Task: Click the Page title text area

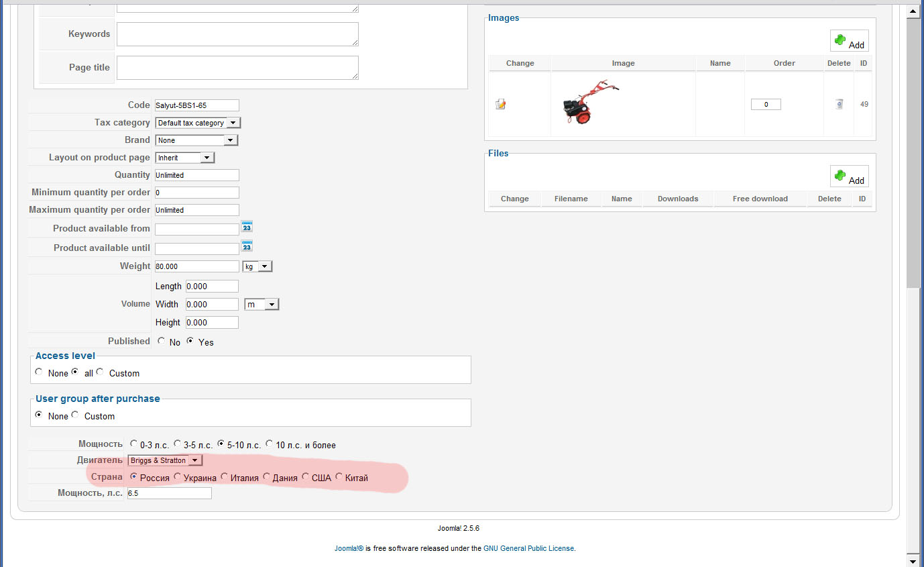Action: coord(237,68)
